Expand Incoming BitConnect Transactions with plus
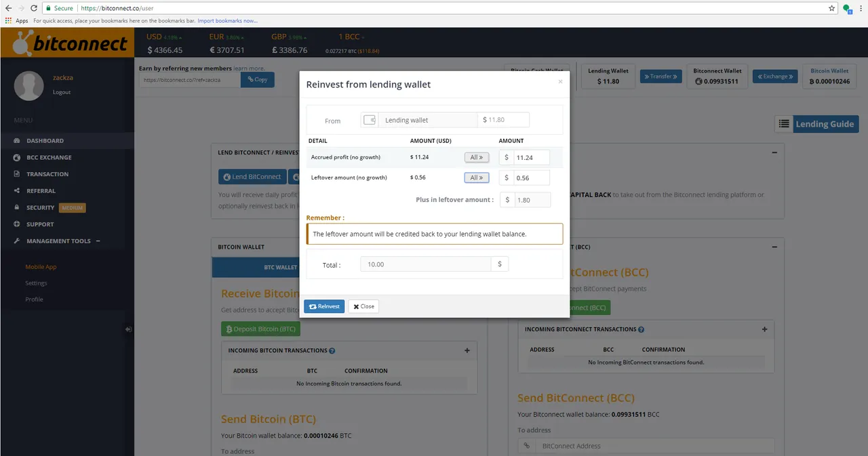Screen dimensions: 868x456 pyautogui.click(x=764, y=329)
